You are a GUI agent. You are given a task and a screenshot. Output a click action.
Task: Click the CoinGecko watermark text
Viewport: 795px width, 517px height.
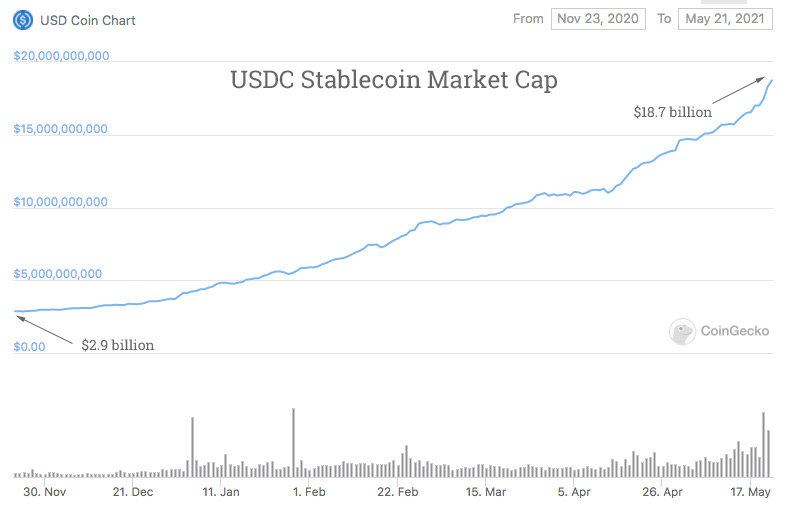coord(735,332)
